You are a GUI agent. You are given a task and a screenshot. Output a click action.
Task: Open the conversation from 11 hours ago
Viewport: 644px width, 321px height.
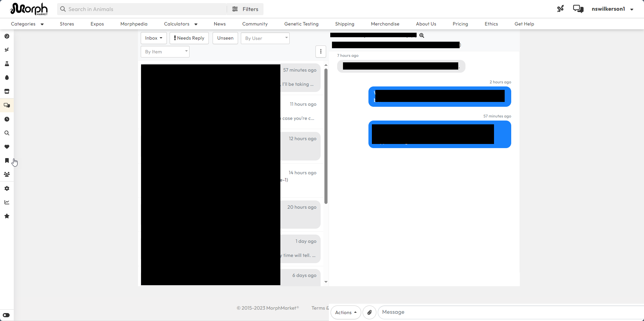(x=230, y=112)
